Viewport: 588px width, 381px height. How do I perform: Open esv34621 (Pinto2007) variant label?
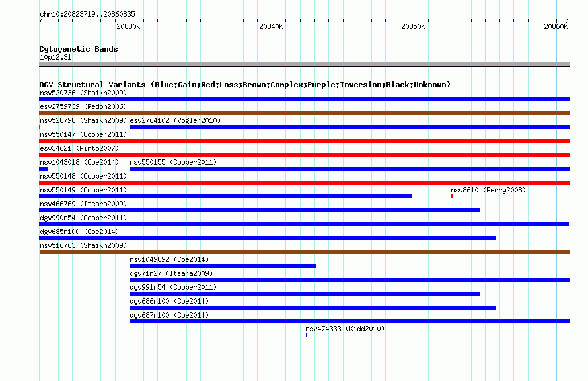79,148
